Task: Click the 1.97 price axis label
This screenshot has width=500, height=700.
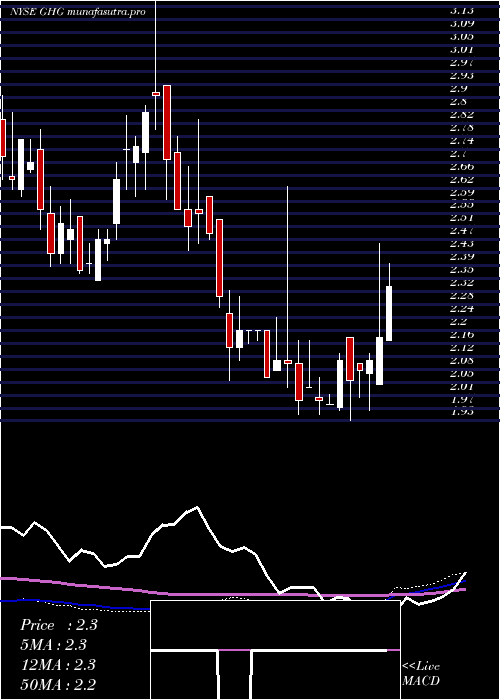Action: [462, 399]
